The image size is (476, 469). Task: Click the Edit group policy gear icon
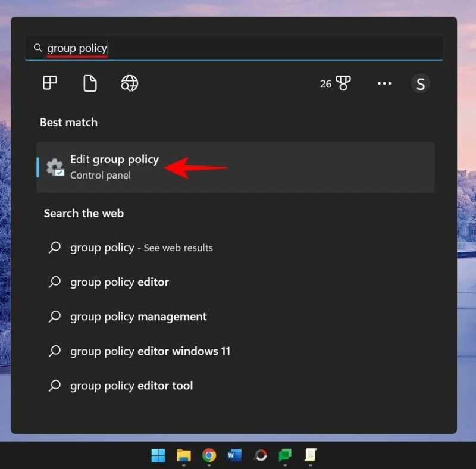point(55,167)
